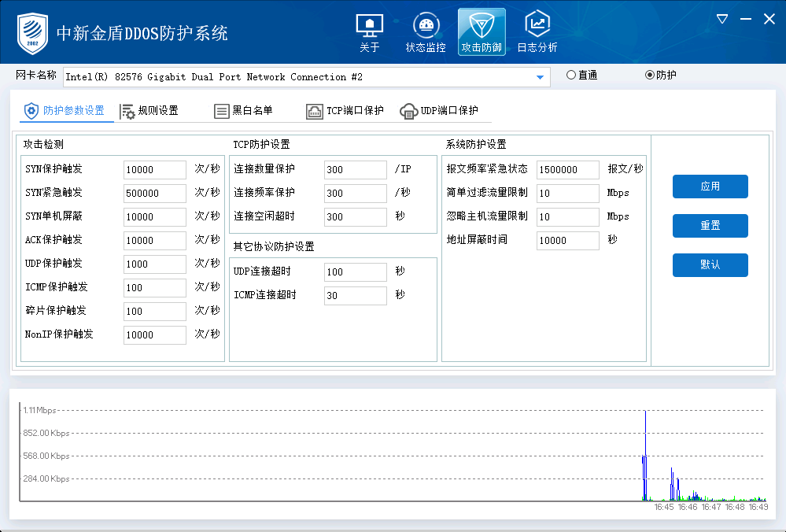
Task: Click the 应用 apply button
Action: 710,187
